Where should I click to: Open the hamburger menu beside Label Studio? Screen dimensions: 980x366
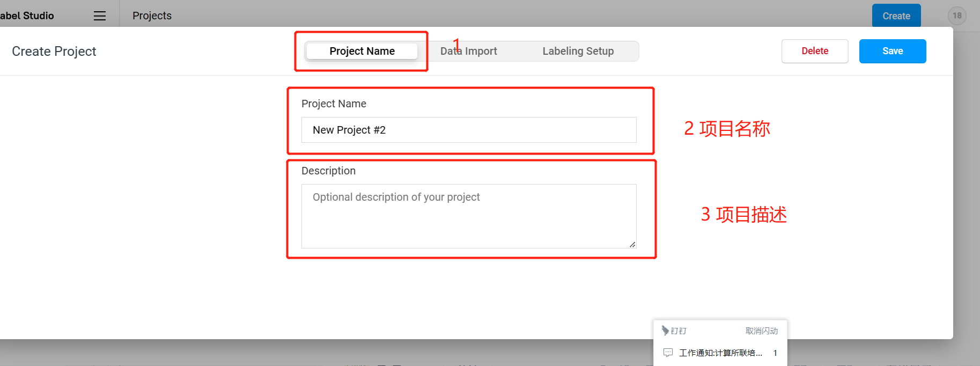pyautogui.click(x=100, y=16)
